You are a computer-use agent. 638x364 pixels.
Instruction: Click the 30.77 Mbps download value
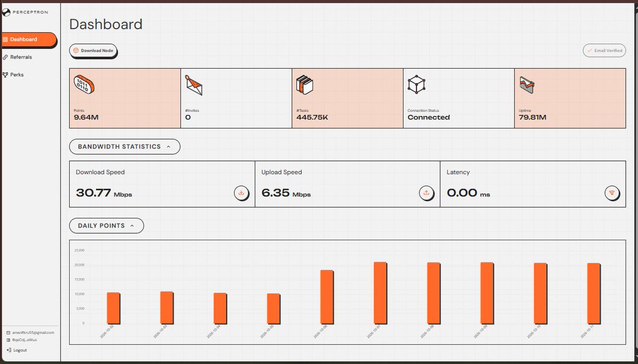[x=104, y=193]
